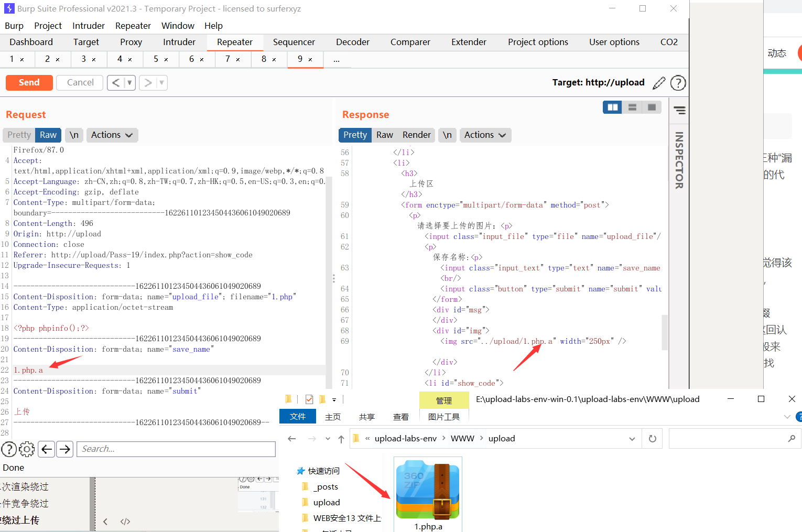Open the Explorer 查看 tab
Viewport: 802px width, 532px height.
(x=401, y=417)
